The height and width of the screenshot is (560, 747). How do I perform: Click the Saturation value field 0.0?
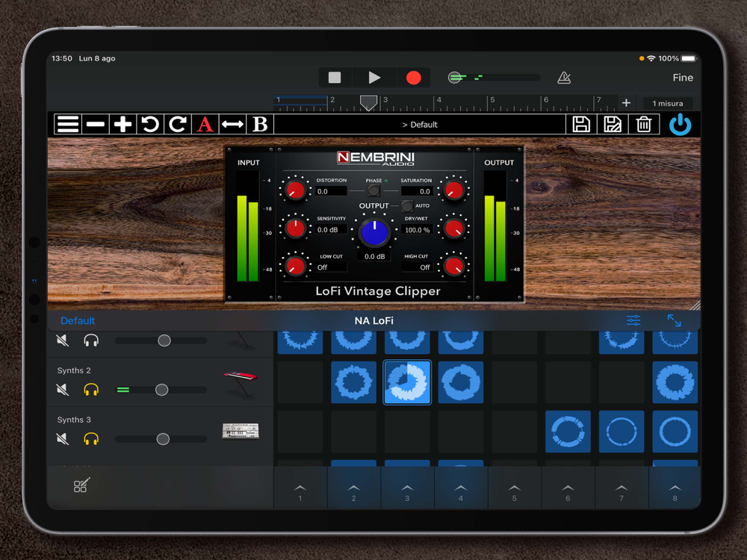(417, 191)
